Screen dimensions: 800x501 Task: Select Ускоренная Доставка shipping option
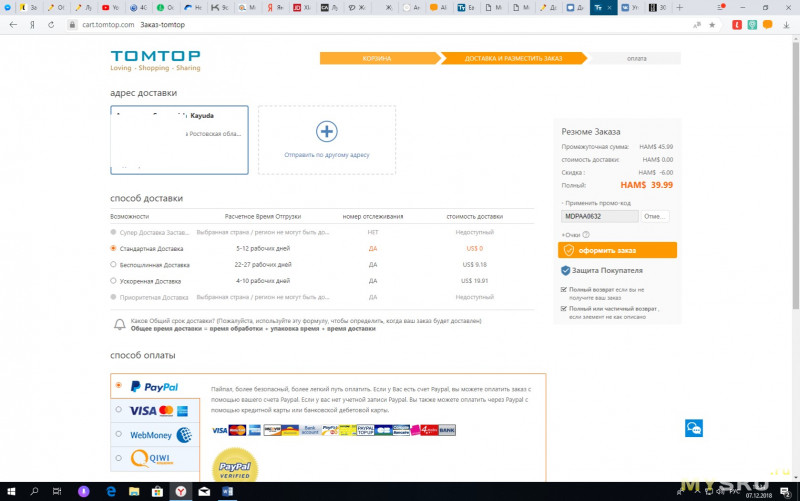(x=113, y=281)
